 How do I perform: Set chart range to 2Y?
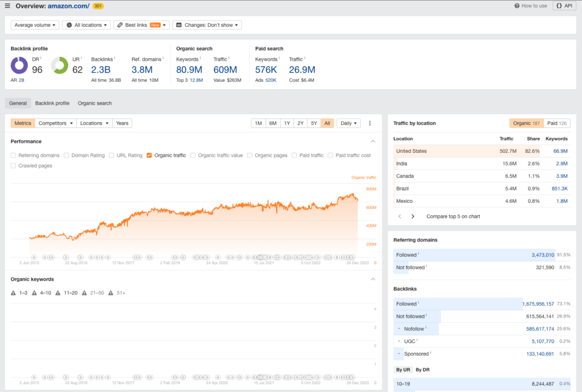point(301,123)
